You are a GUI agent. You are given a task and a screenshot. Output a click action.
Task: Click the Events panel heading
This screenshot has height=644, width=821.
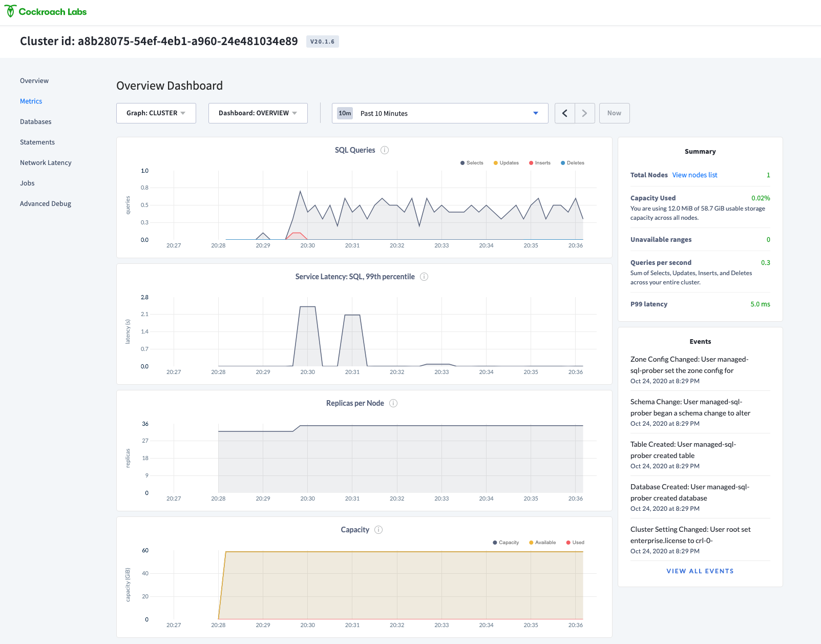[x=700, y=342]
